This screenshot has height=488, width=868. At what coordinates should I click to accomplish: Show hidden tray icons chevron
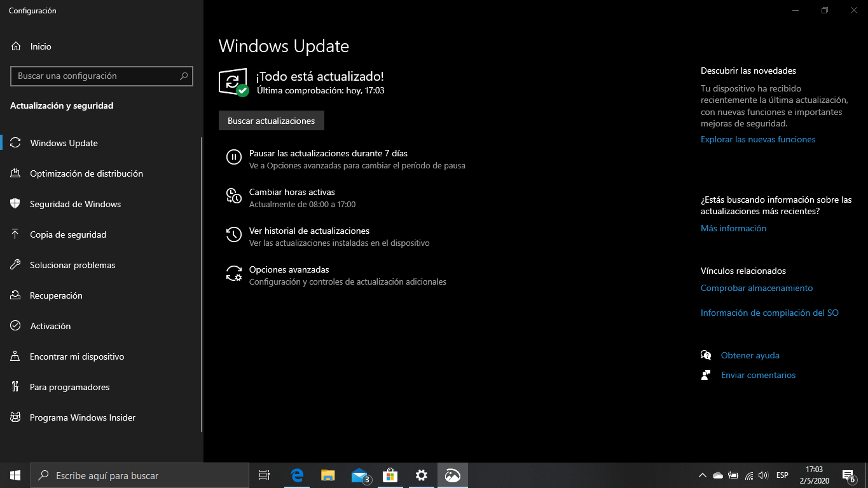click(x=703, y=475)
